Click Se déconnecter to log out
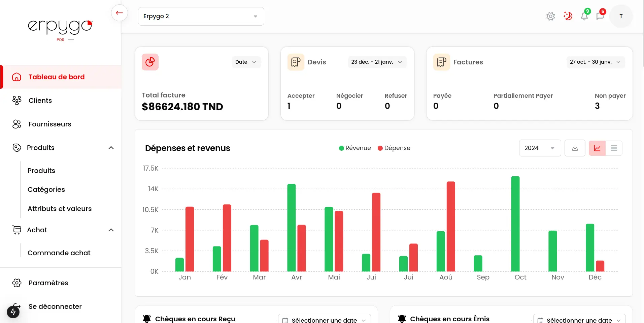The image size is (644, 323). click(x=55, y=306)
